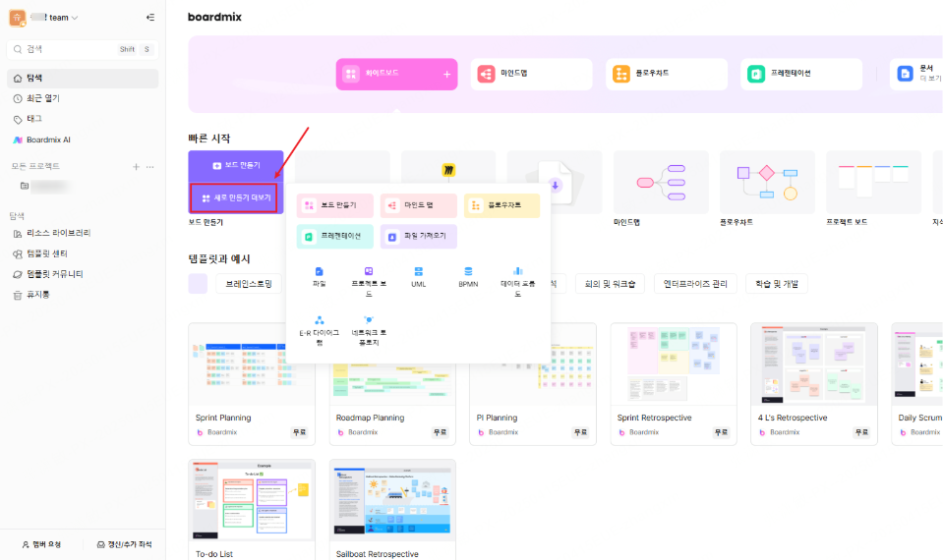
Task: Open the 프로젝트 보드 quick-start thumbnail
Action: 873,183
